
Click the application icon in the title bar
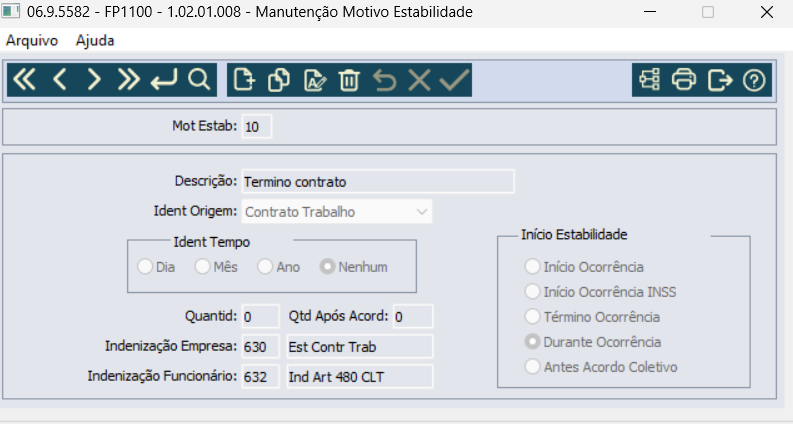[11, 11]
